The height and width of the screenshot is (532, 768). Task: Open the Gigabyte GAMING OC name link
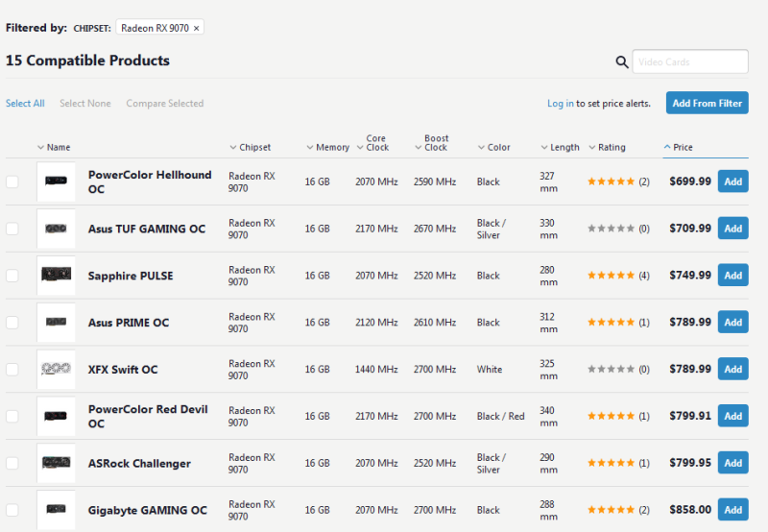148,511
